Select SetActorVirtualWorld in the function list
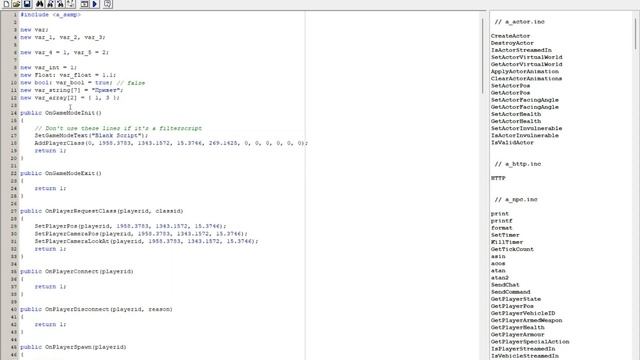 click(526, 57)
